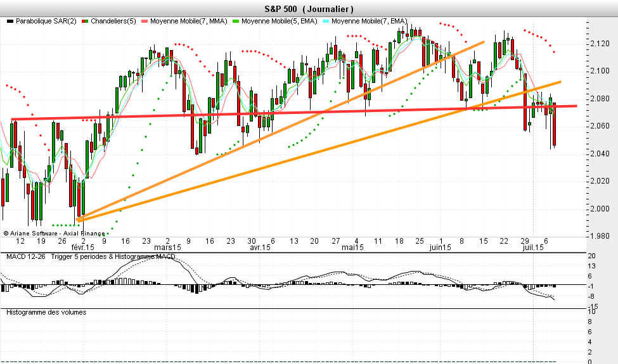Click the Ariane Software - Axial Finance copyright
The width and height of the screenshot is (618, 364).
(55, 234)
